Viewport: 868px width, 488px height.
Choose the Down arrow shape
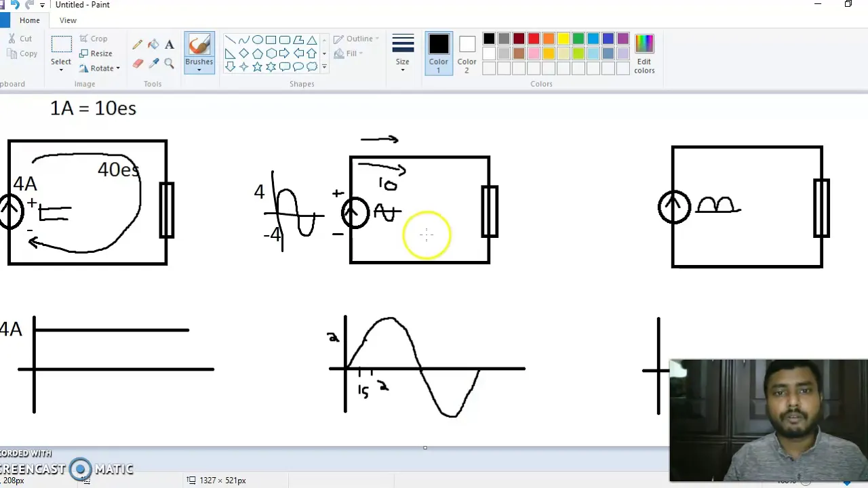tap(230, 66)
